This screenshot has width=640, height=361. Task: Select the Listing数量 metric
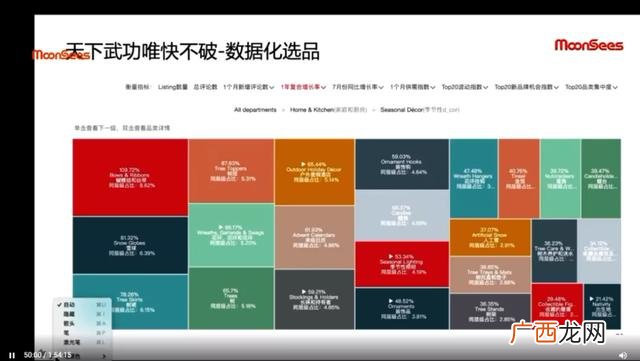(173, 87)
